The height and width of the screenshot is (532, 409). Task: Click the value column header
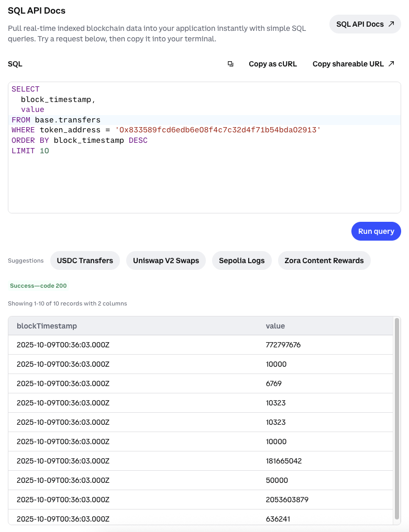pyautogui.click(x=275, y=326)
